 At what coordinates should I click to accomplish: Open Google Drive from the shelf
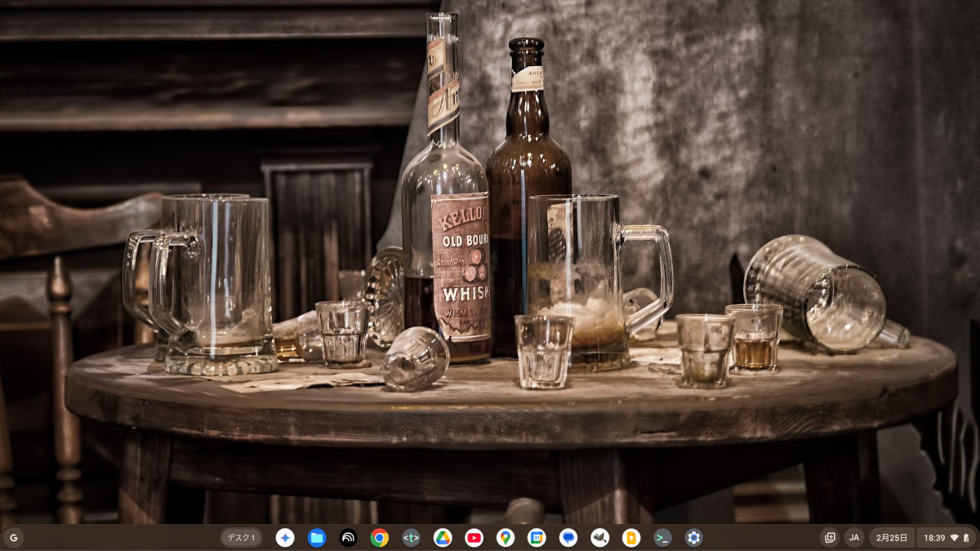(x=443, y=538)
